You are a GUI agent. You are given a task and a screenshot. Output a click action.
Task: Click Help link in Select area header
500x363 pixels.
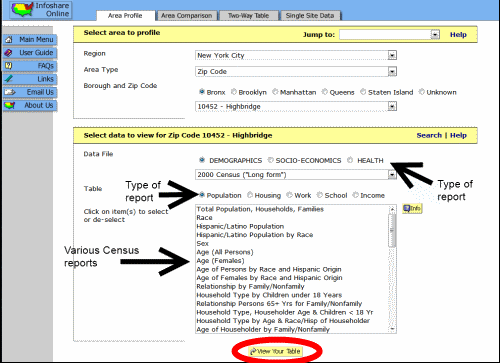coord(458,35)
